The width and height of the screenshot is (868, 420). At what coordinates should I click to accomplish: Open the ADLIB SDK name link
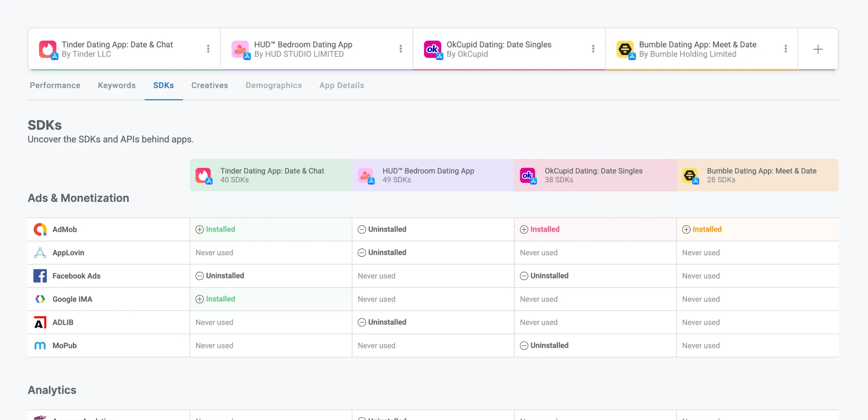[x=63, y=323]
